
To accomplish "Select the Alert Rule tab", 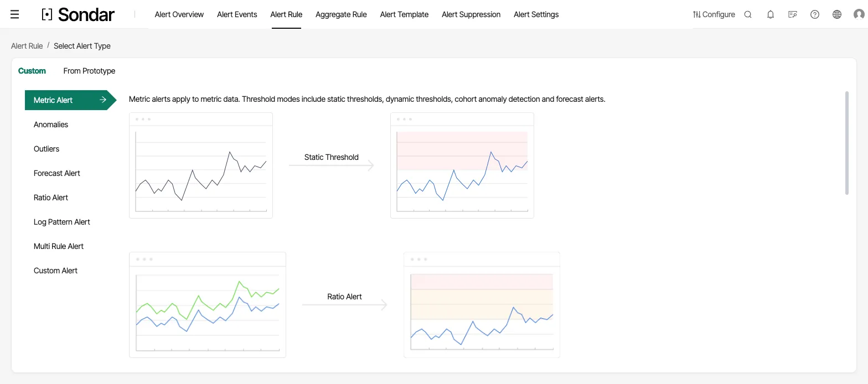I will 286,14.
